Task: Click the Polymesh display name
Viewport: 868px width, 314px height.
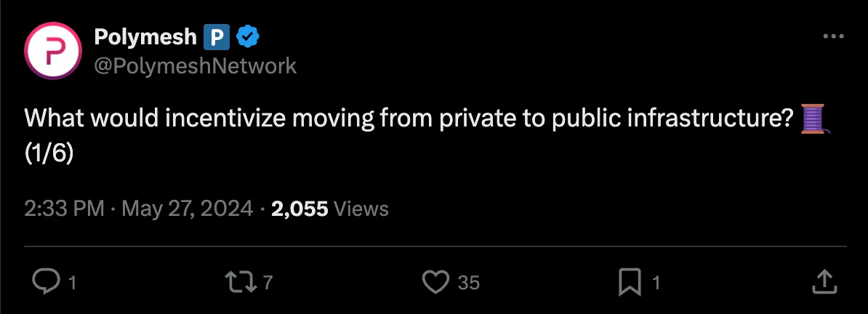Action: coord(144,35)
